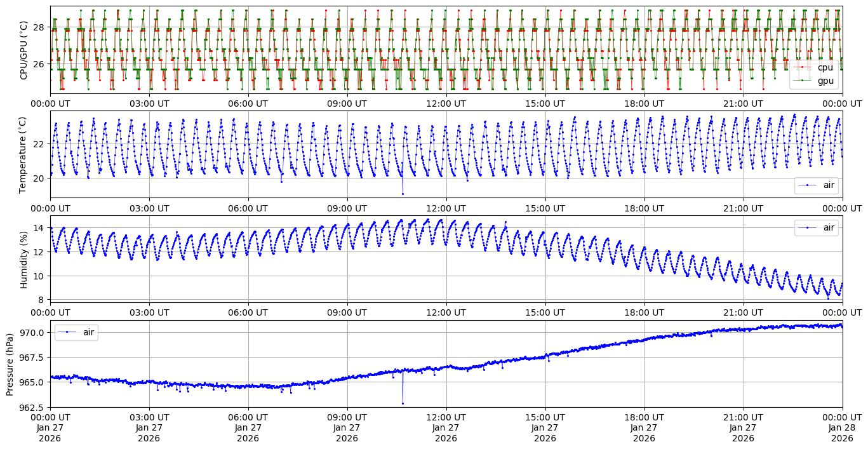The image size is (868, 449).
Task: Click the green gpu legend line marker
Action: pyautogui.click(x=803, y=81)
